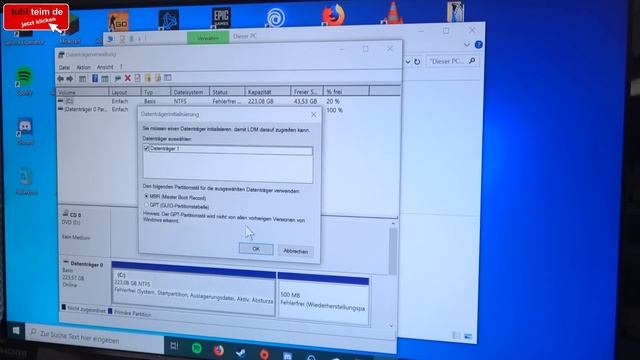Open the VLC cone desktop shortcut
The image size is (640, 360).
pos(393,13)
